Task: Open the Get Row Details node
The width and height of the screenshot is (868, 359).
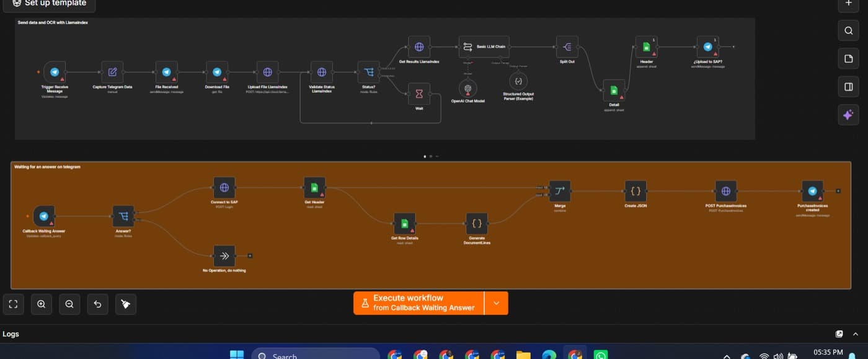Action: [405, 223]
